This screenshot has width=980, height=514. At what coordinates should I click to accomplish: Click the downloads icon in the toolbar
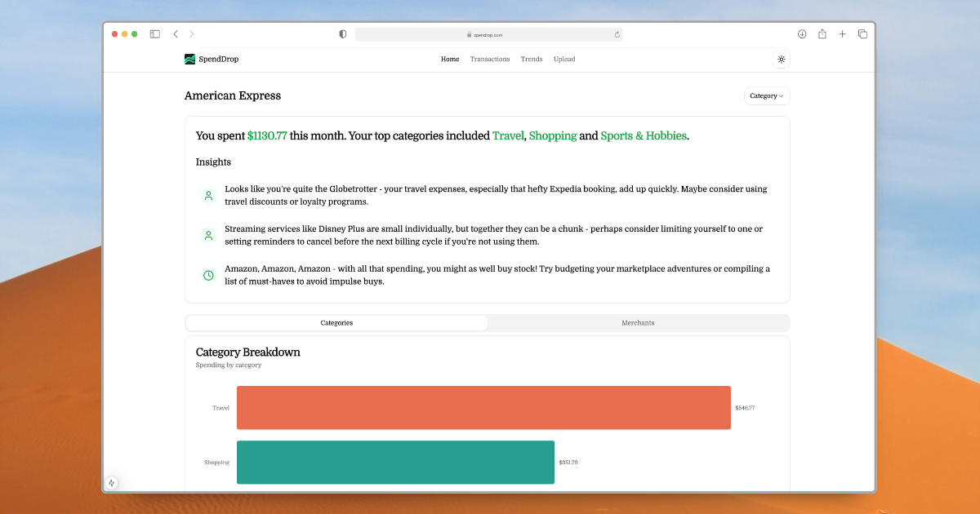click(802, 33)
